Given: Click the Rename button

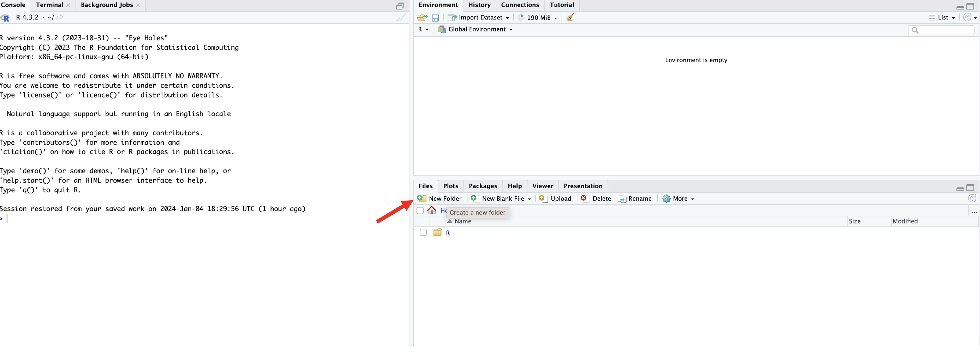Looking at the screenshot, I should pyautogui.click(x=635, y=198).
